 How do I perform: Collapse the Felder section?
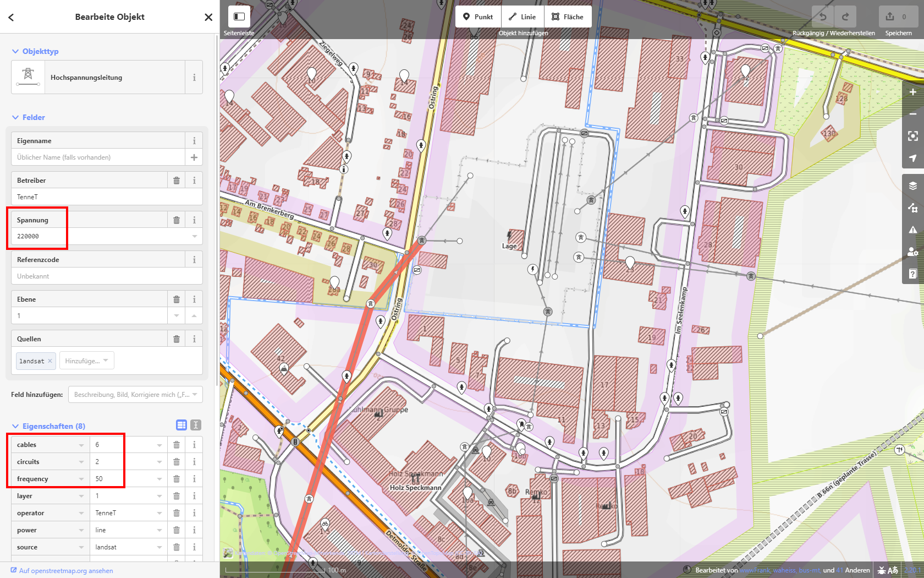pyautogui.click(x=29, y=117)
